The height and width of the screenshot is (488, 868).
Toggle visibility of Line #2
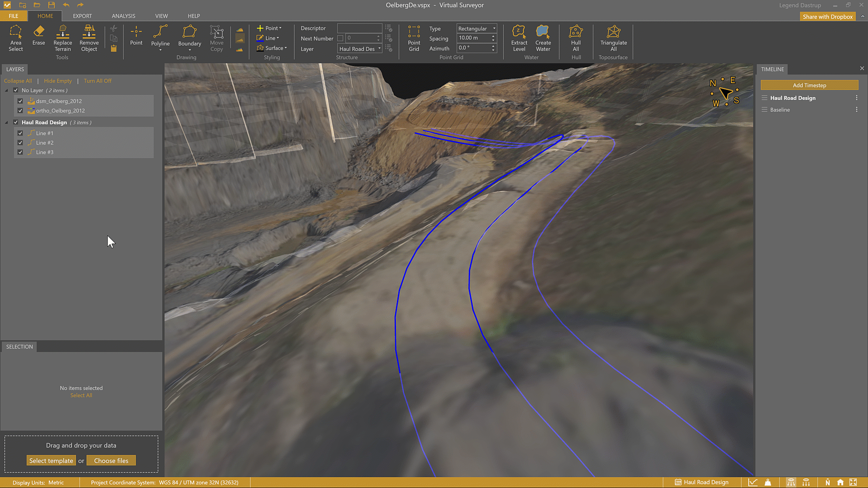pos(20,143)
